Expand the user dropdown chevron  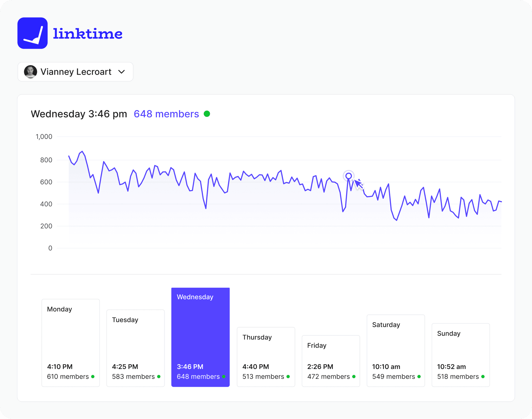[122, 72]
